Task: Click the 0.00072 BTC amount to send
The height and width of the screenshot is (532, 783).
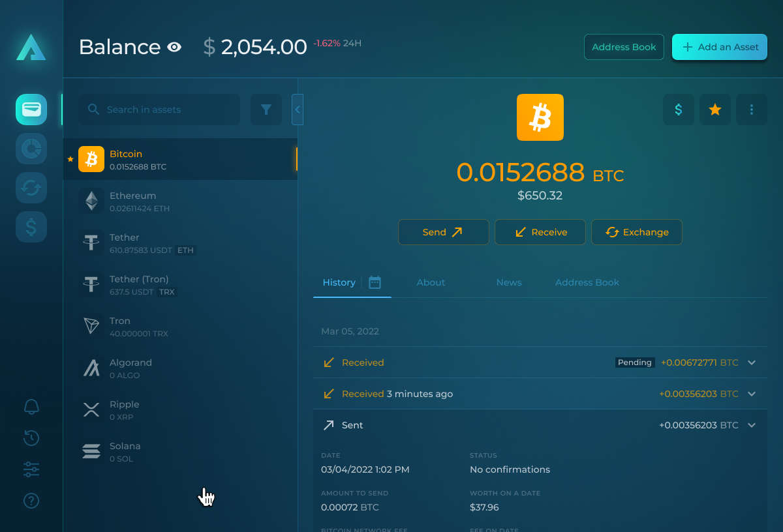Action: point(350,507)
